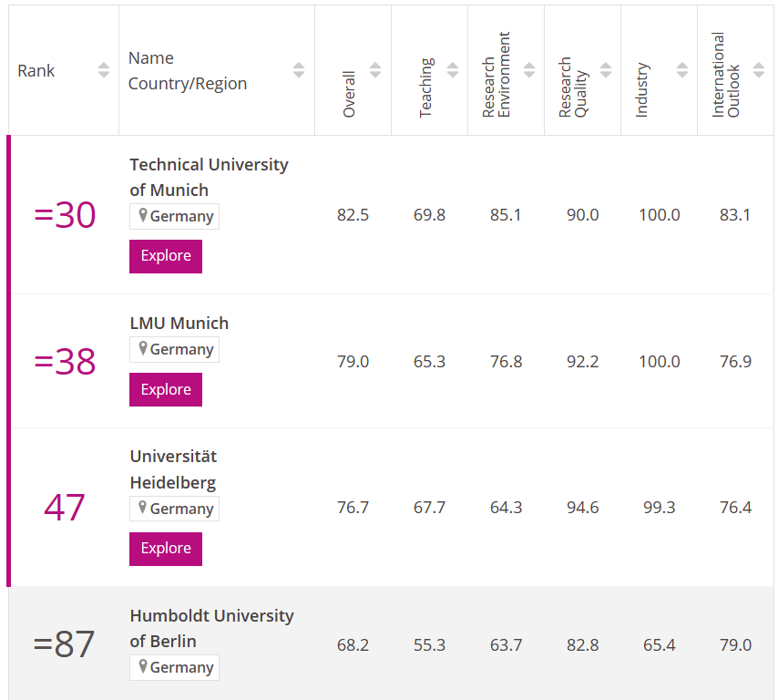Select Germany tag under Universität Heidelberg
Image resolution: width=778 pixels, height=700 pixels.
(175, 509)
